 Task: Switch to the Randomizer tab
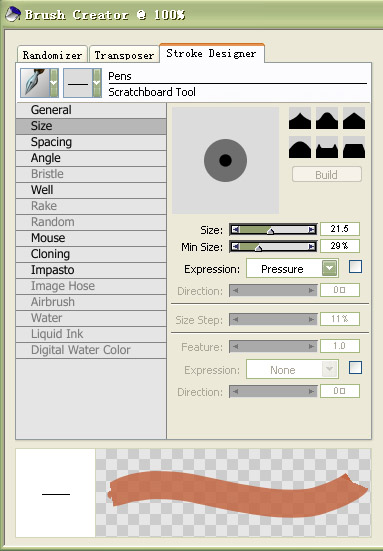click(x=52, y=55)
